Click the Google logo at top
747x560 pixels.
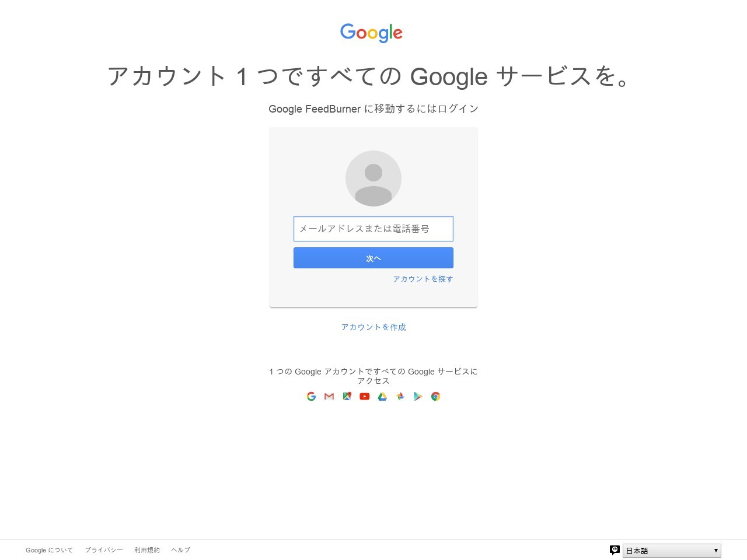point(371,33)
